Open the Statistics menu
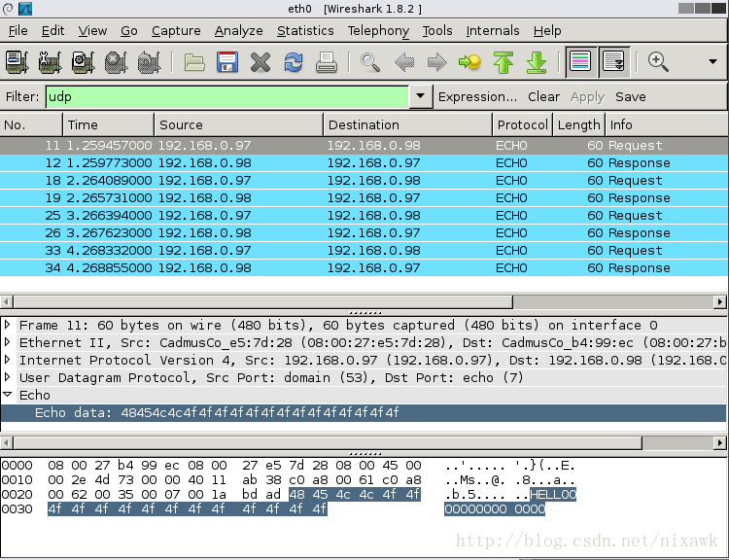Image resolution: width=729 pixels, height=560 pixels. 305,31
